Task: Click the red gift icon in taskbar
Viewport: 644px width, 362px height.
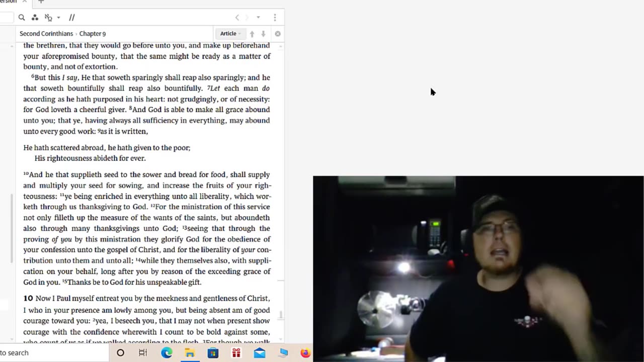Action: (236, 353)
